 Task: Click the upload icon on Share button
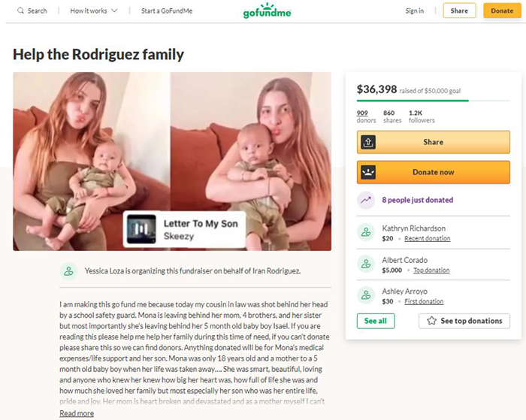click(368, 142)
